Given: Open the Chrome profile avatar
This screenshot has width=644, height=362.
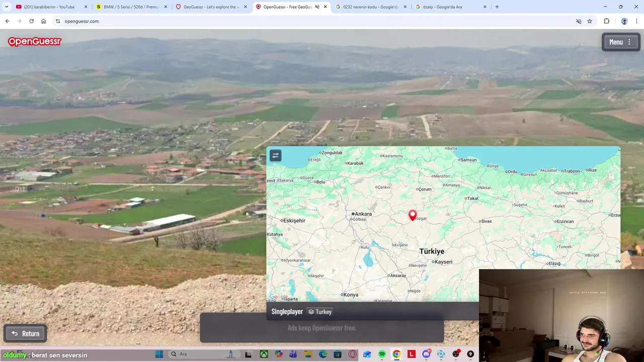Looking at the screenshot, I should 624,21.
